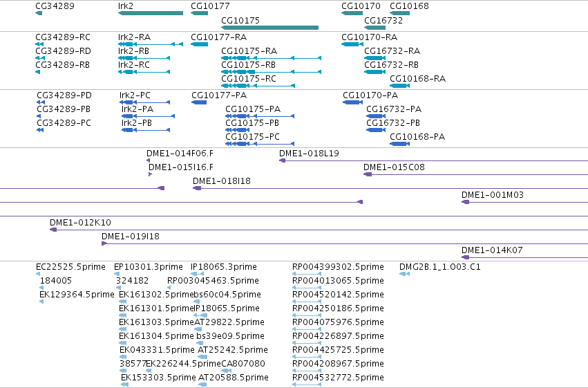Click EST RP004520142.5prime
This screenshot has width=588, height=388.
(338, 295)
